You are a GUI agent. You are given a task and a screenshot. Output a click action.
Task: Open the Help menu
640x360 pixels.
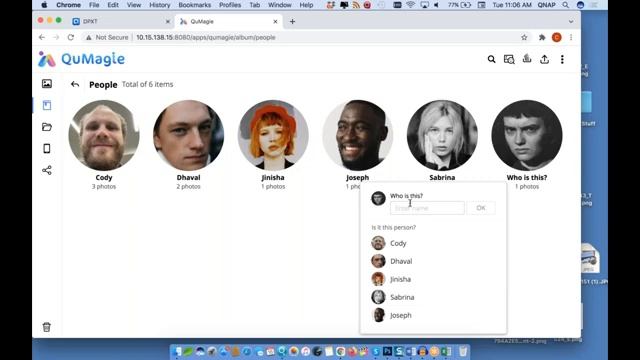coord(306,5)
